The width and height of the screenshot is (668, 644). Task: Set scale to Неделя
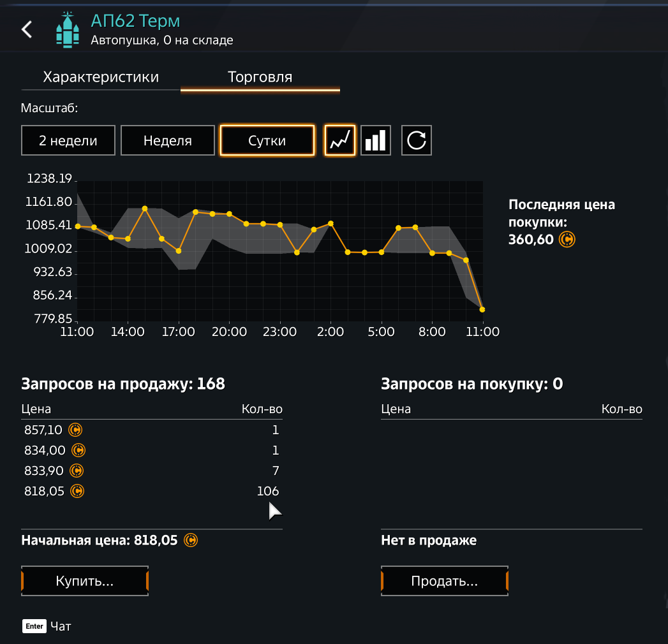tap(167, 140)
